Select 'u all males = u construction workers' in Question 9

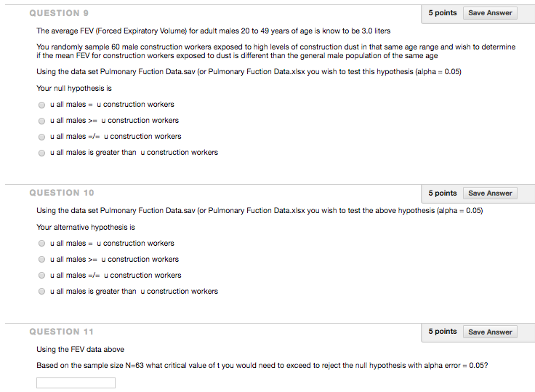click(x=42, y=105)
